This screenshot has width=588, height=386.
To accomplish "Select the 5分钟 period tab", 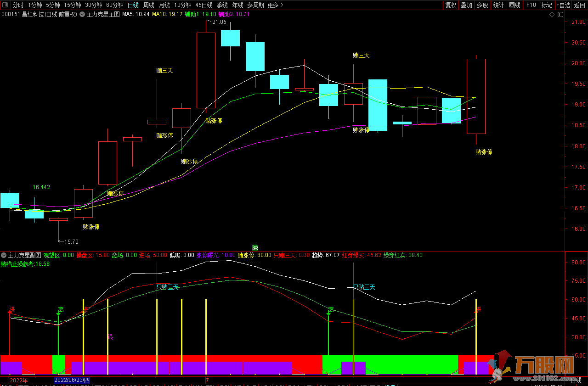I will [53, 5].
